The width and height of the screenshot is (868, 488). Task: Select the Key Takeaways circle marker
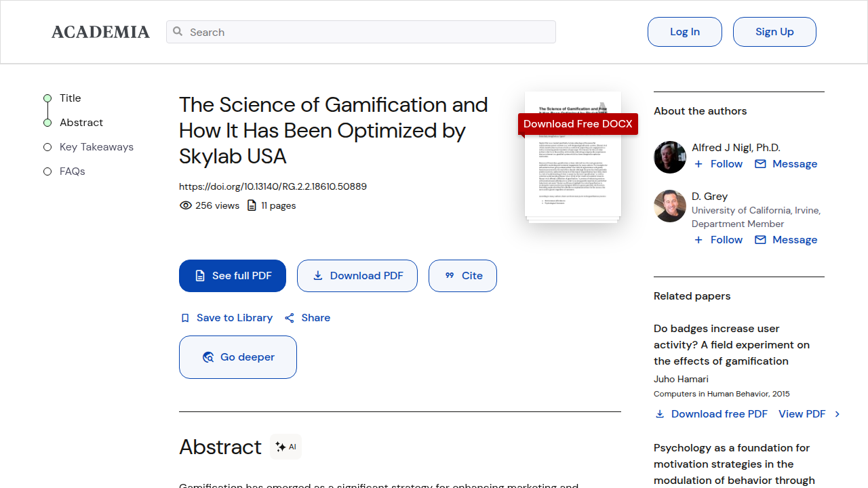pyautogui.click(x=47, y=147)
